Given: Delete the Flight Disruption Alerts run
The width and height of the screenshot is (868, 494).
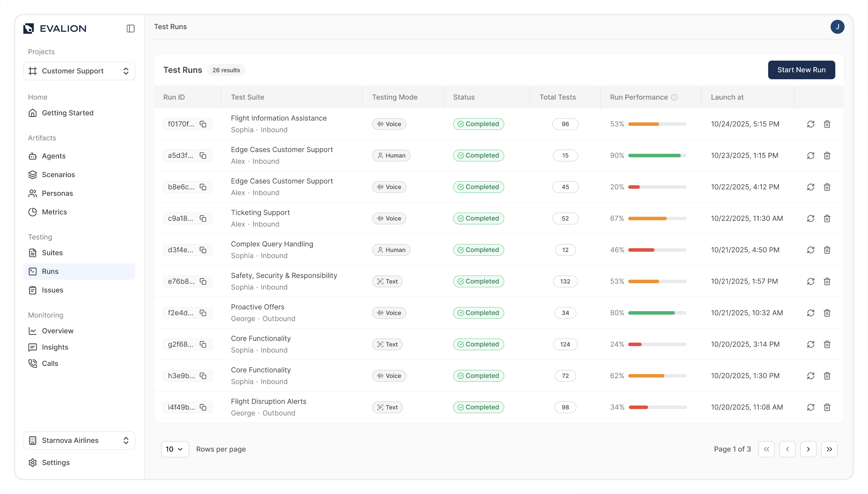Looking at the screenshot, I should coord(827,407).
